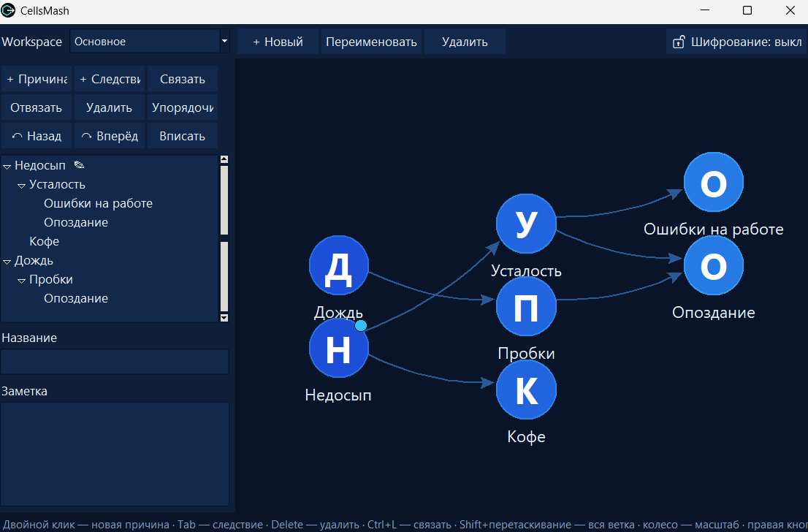Fit the graph using the Вписать button
808x532 pixels.
click(x=183, y=136)
